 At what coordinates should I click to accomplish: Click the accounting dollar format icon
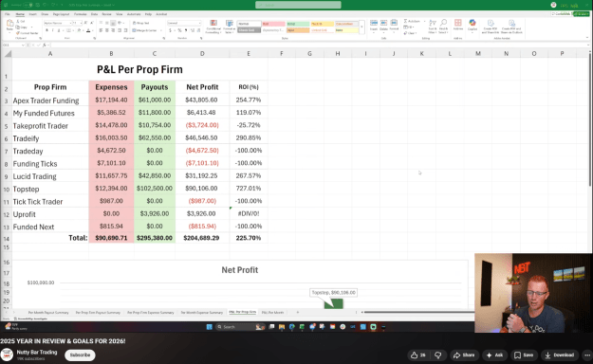tap(170, 30)
